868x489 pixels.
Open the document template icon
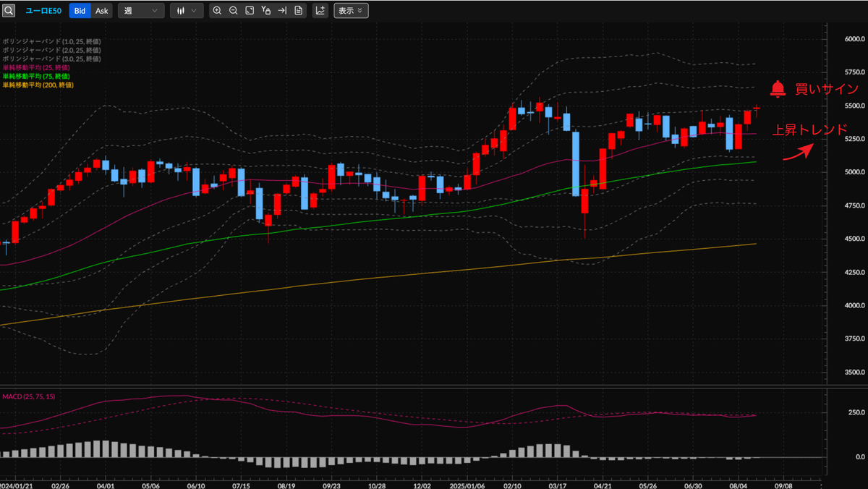[298, 11]
